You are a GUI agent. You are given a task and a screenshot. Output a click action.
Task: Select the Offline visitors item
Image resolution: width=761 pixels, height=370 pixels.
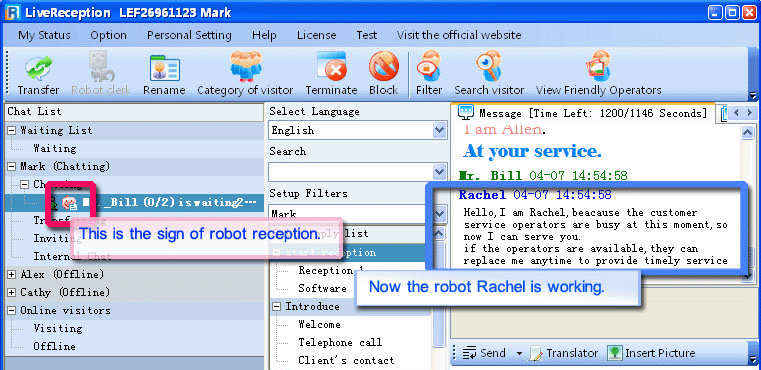[54, 347]
